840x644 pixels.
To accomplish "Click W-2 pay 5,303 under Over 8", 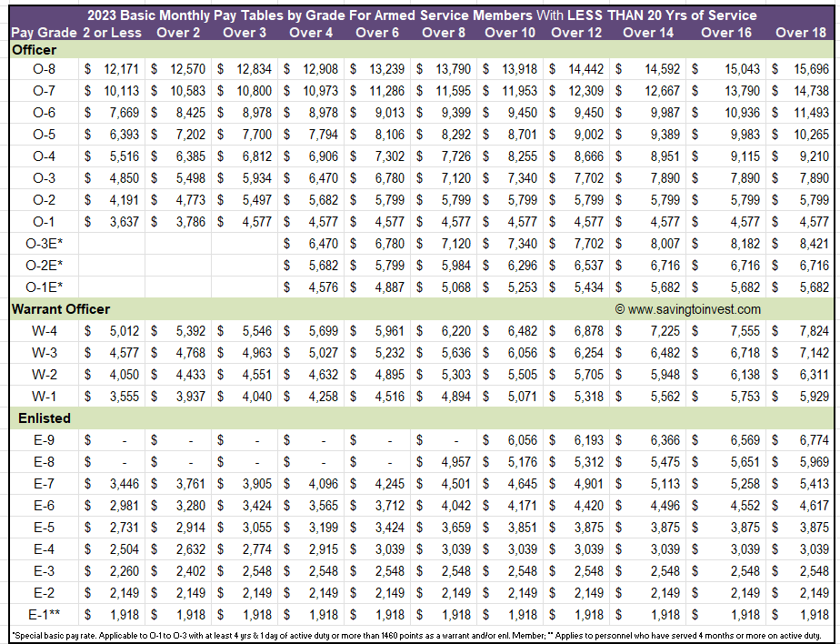I will (x=456, y=374).
